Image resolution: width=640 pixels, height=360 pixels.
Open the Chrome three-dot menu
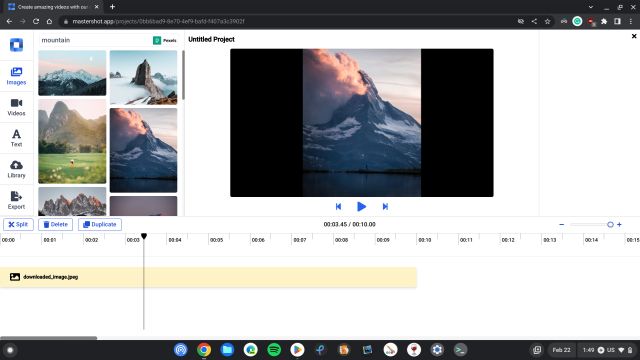[631, 21]
